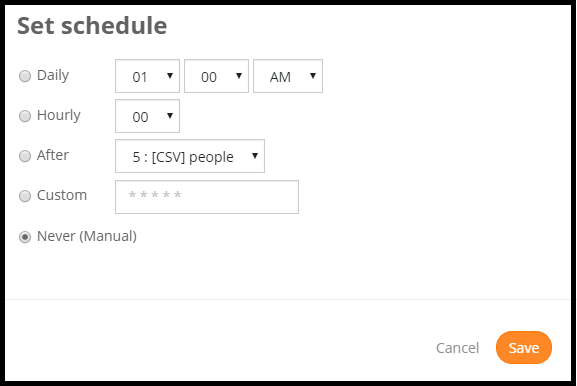Open the AM/PM dropdown
577x386 pixels.
click(288, 76)
